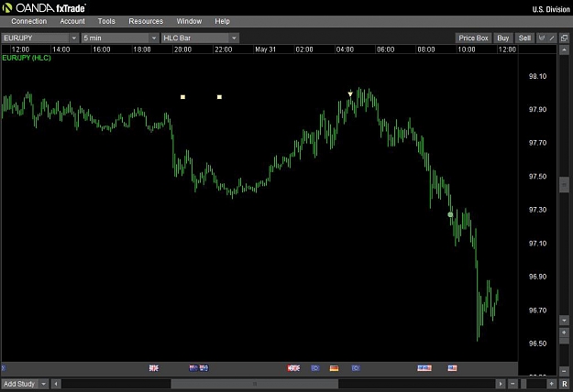Click the 08:00 time axis label
This screenshot has height=392, width=573.
coord(426,49)
